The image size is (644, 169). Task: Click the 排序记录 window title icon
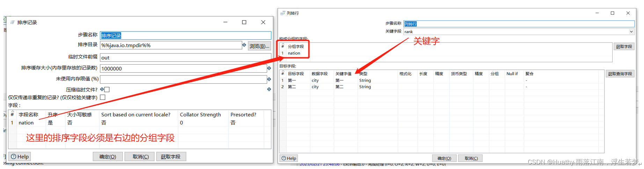click(13, 22)
